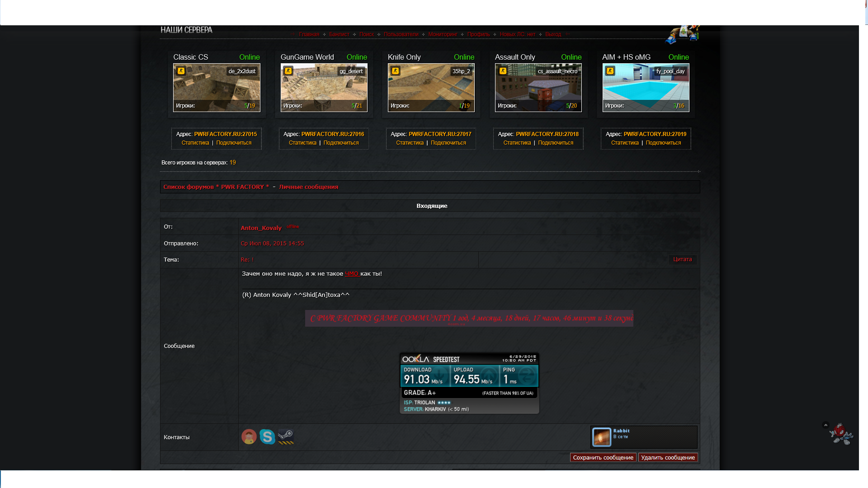
Task: Open sender profile Anton_Kovaly
Action: (261, 228)
